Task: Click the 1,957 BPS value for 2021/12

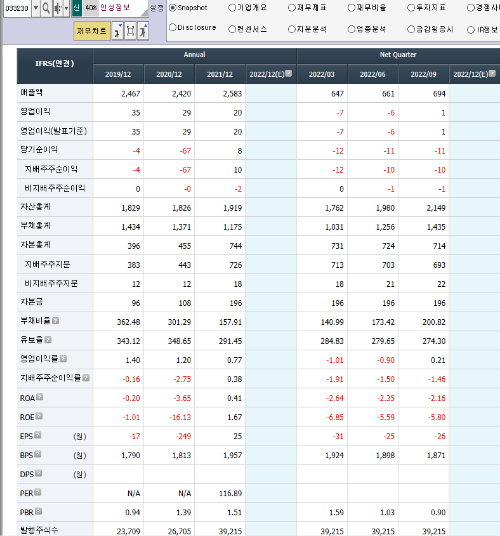Action: [x=232, y=455]
